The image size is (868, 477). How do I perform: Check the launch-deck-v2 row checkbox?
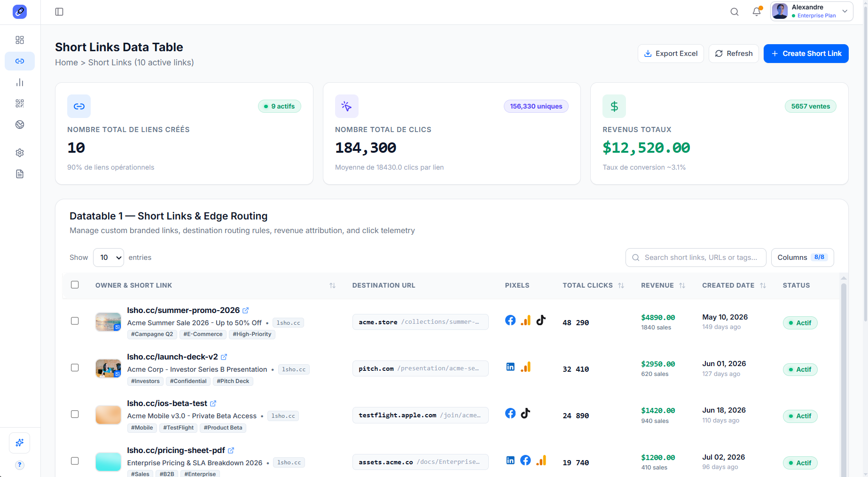pyautogui.click(x=75, y=368)
